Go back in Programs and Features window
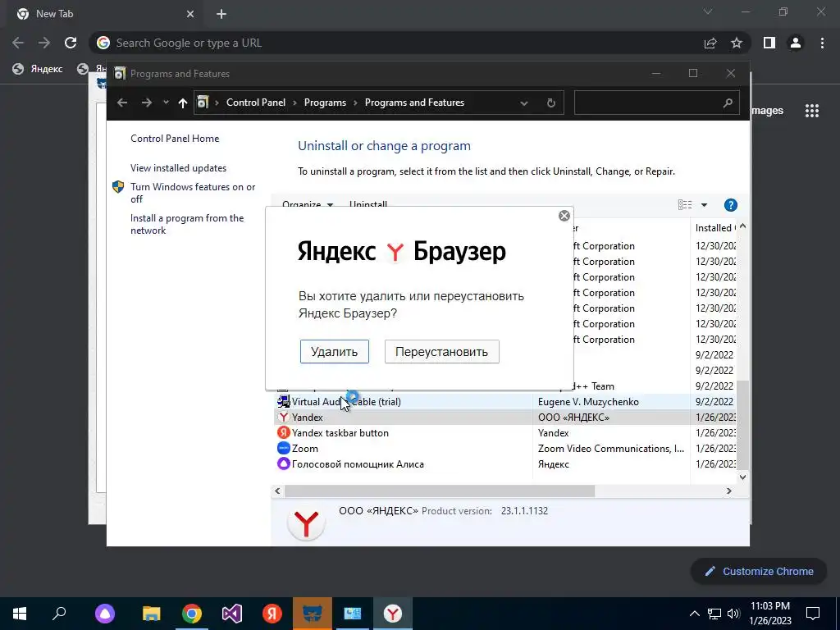The image size is (840, 630). tap(122, 103)
